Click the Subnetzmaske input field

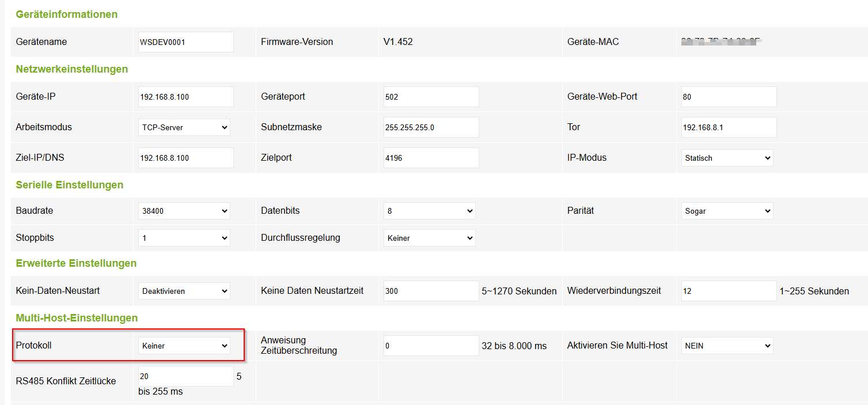(x=431, y=127)
